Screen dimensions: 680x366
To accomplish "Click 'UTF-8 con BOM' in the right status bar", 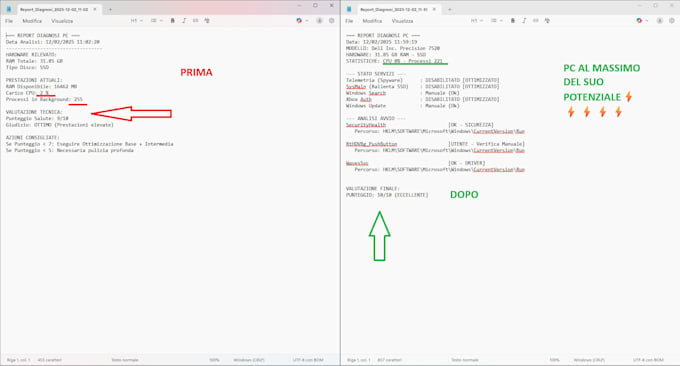I will (648, 360).
